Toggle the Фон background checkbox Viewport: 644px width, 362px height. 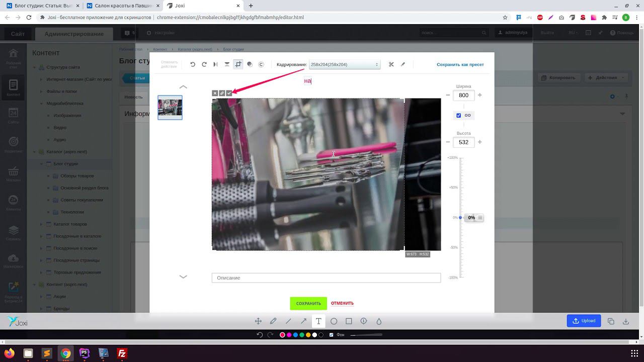tap(331, 335)
